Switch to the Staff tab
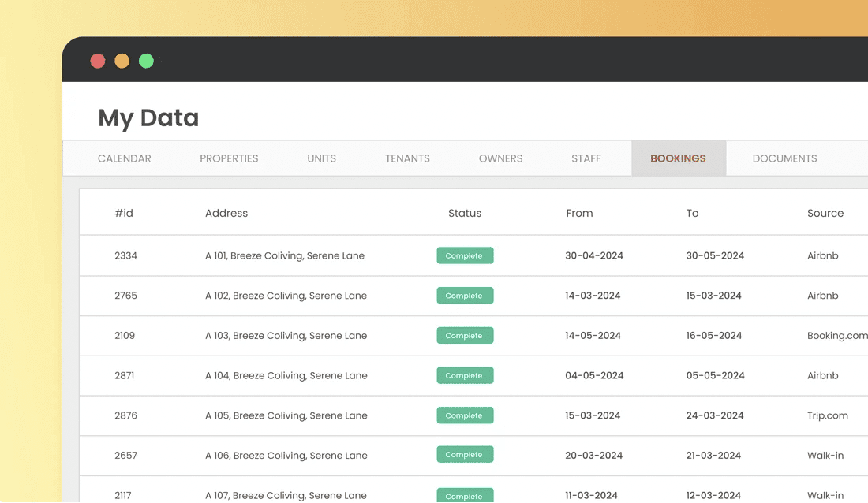Viewport: 868px width, 503px height. pyautogui.click(x=586, y=158)
